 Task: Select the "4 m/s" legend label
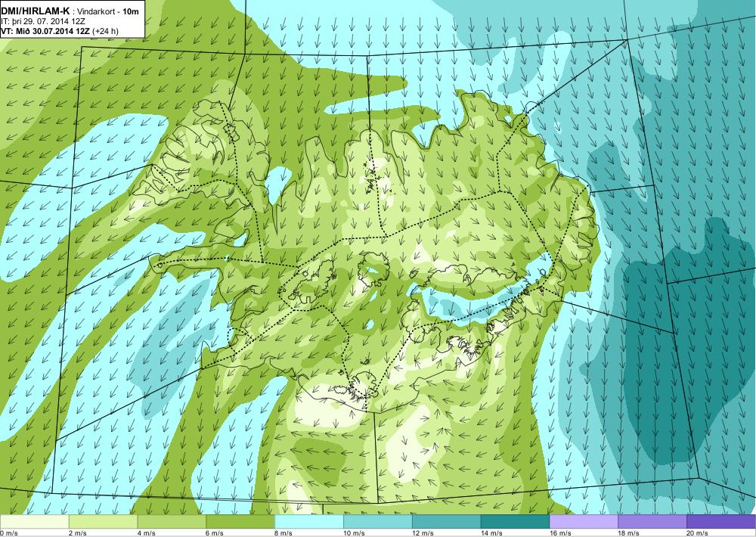(x=147, y=533)
